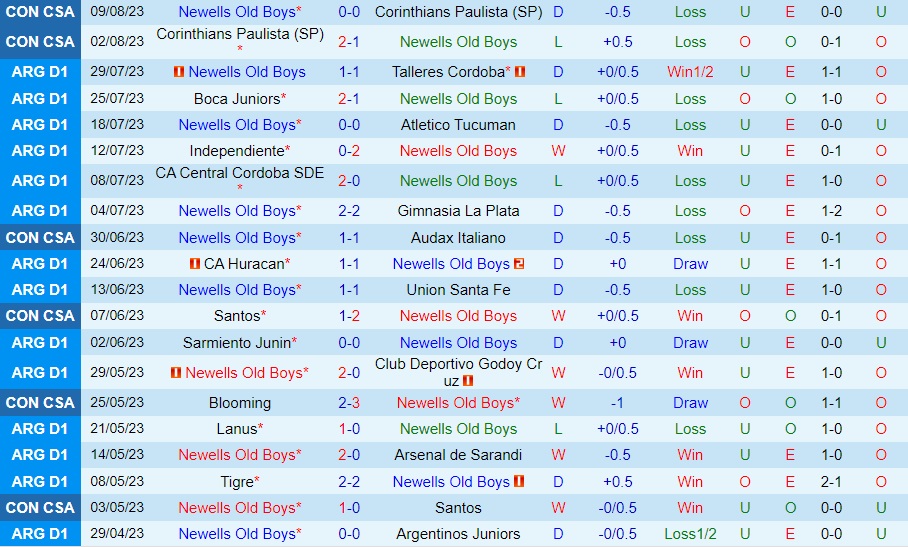
Task: Click the red card icon before CA Huracan
Action: (195, 264)
